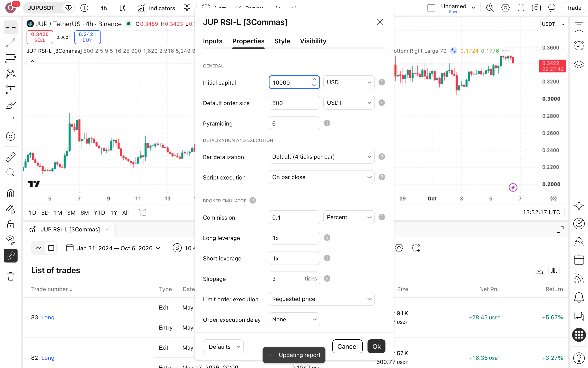
Task: Open the alerts clock icon in right sidebar
Action: pos(579,45)
